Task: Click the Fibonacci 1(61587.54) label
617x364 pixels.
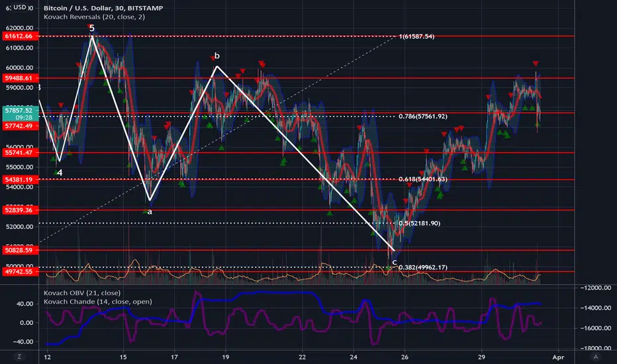Action: click(416, 36)
